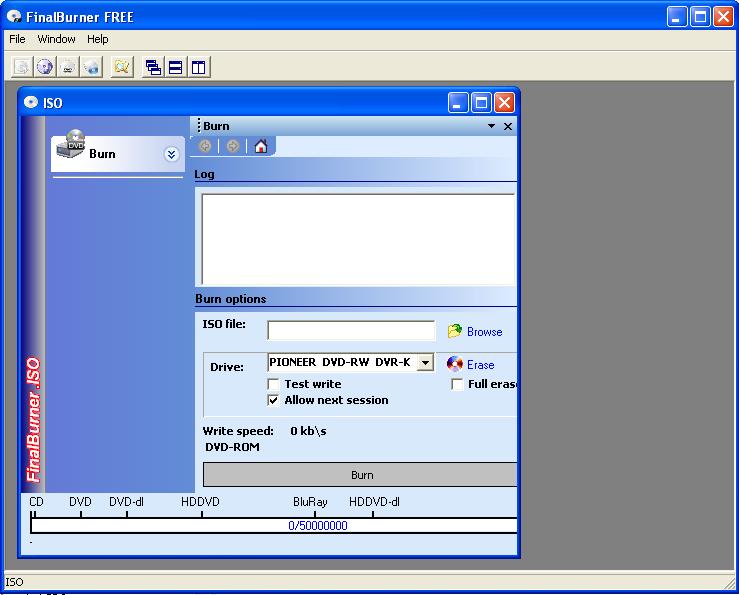
Task: Click the Browse link
Action: (x=484, y=332)
